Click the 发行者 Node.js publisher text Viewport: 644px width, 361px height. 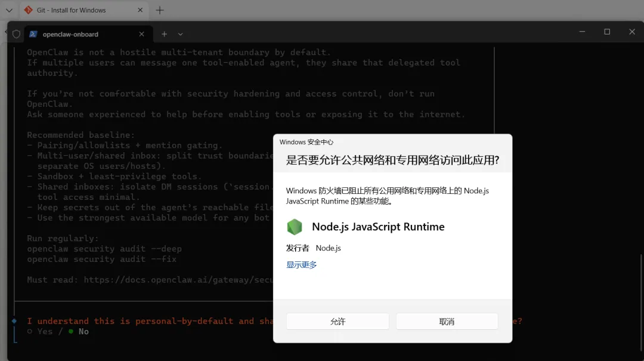(x=314, y=248)
